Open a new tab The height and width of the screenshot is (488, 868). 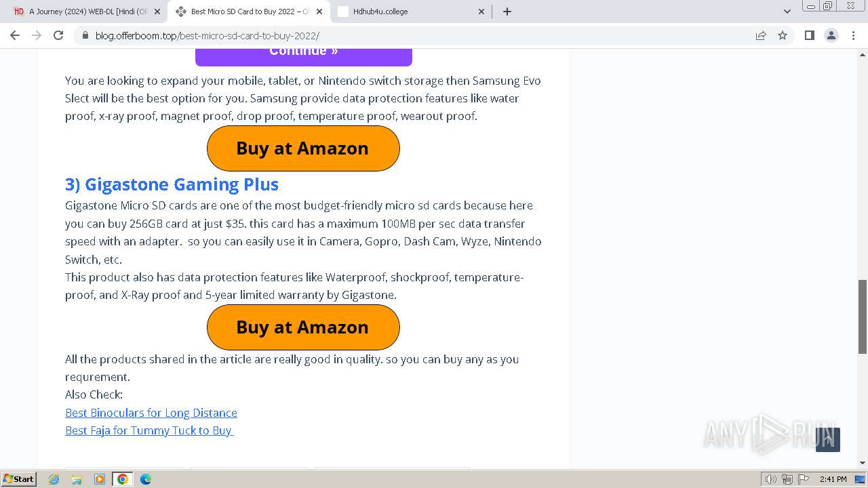pyautogui.click(x=507, y=12)
